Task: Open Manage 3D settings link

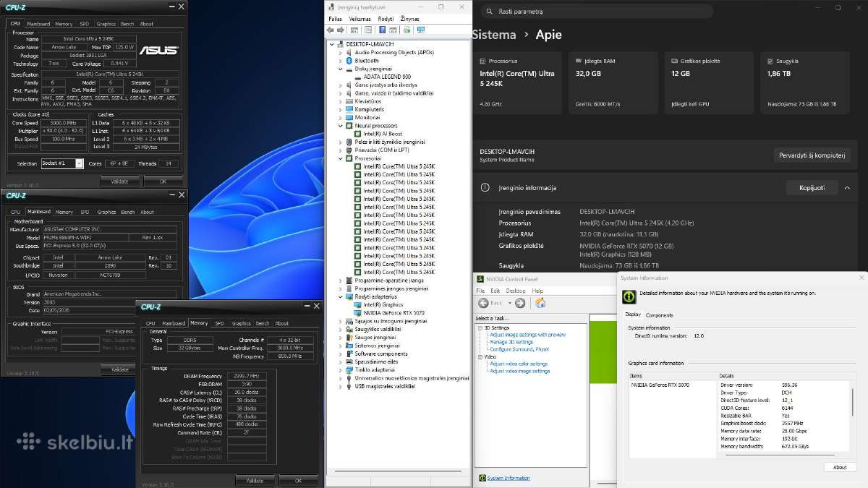Action: (511, 342)
